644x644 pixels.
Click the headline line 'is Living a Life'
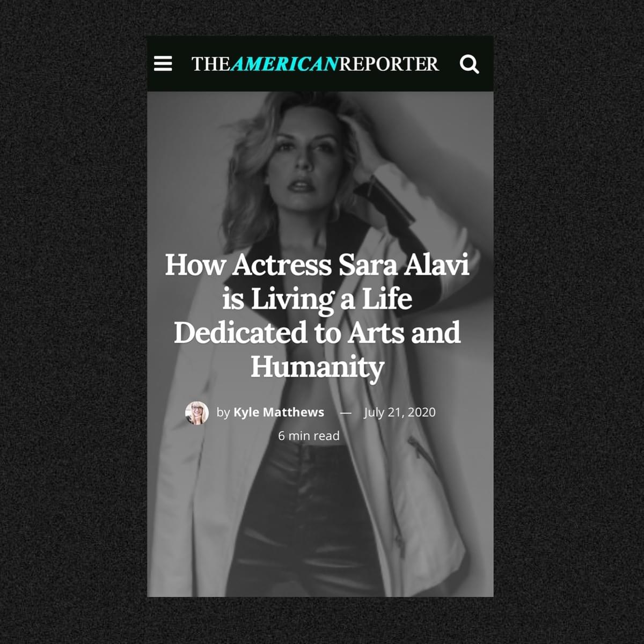pos(317,299)
